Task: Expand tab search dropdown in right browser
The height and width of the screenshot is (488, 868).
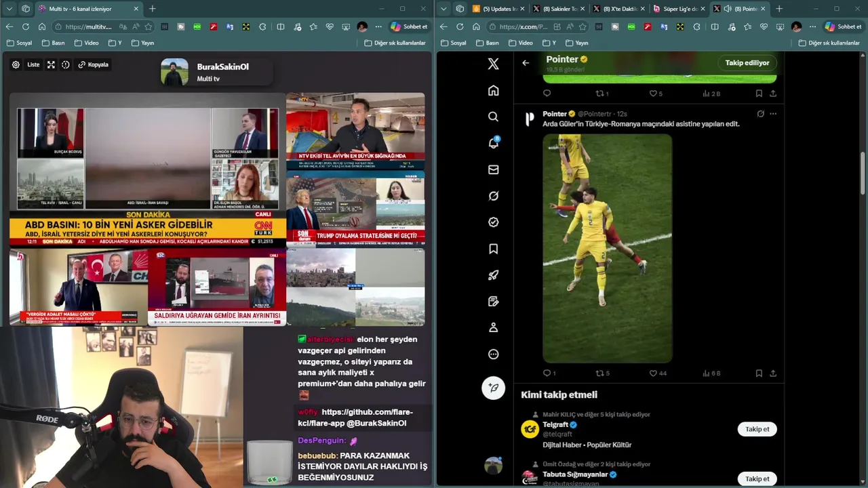Action: (443, 9)
